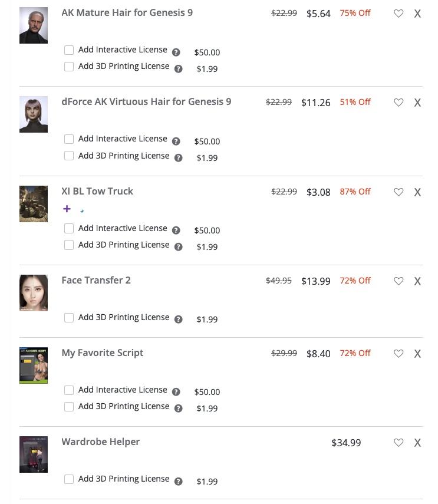Screen dimensions: 438x504
Task: Remove XI BL Tow Truck from cart
Action: (417, 192)
